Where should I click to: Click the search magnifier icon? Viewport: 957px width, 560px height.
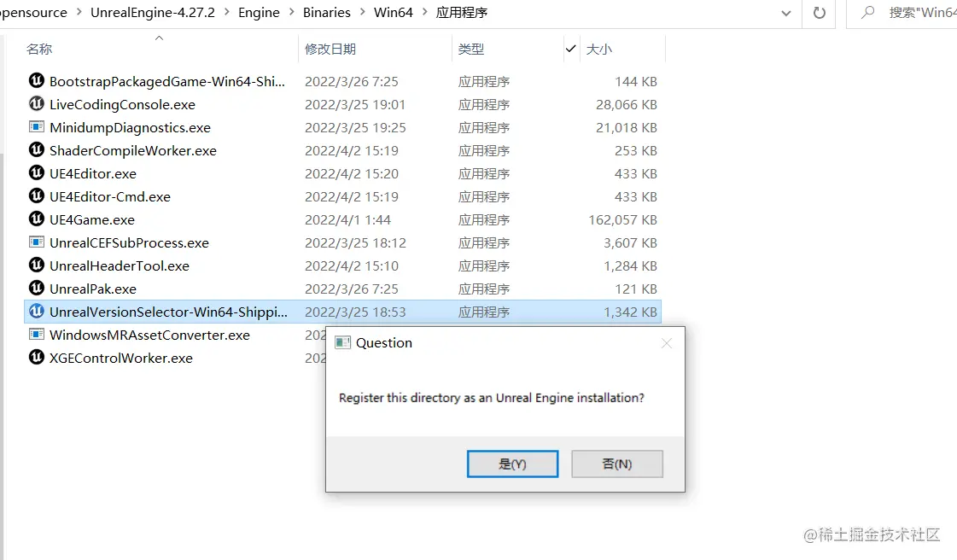point(867,12)
